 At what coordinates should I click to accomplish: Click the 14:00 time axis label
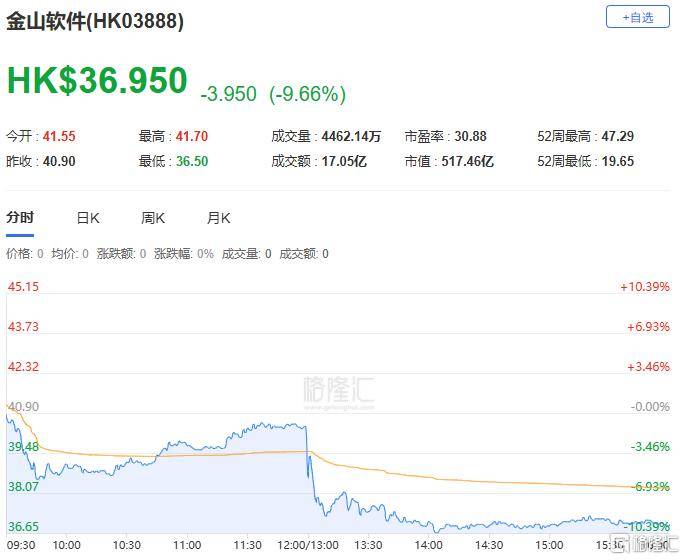click(429, 546)
